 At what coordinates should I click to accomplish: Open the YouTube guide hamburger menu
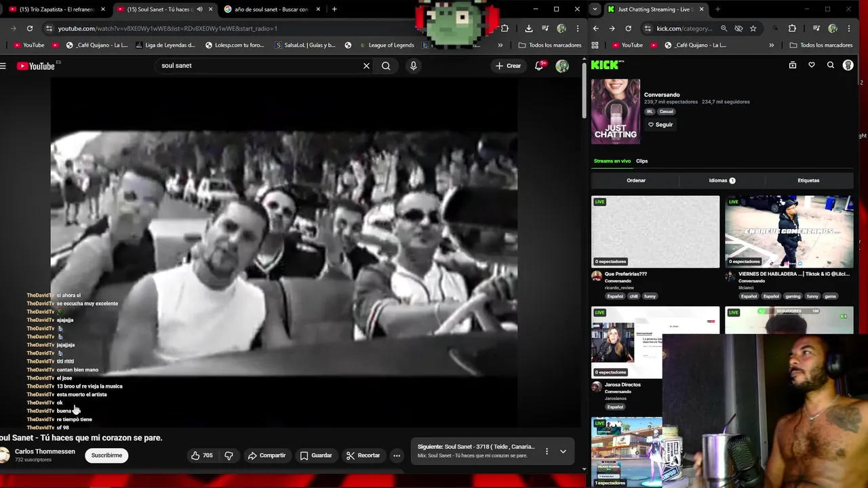[3, 66]
